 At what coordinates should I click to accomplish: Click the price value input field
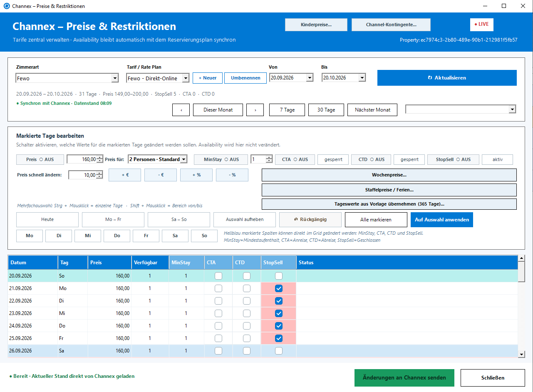(x=82, y=159)
